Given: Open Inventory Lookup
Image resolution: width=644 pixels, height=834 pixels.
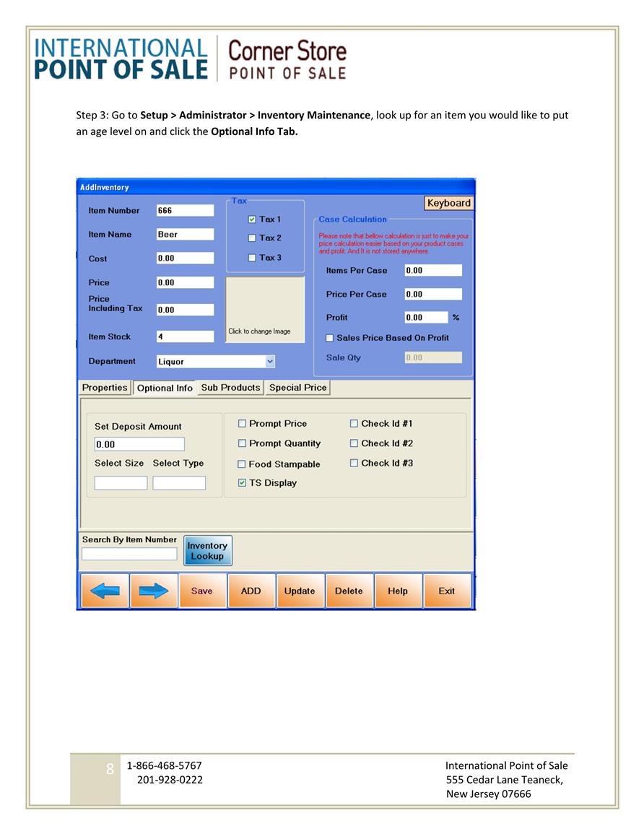Looking at the screenshot, I should click(x=207, y=550).
